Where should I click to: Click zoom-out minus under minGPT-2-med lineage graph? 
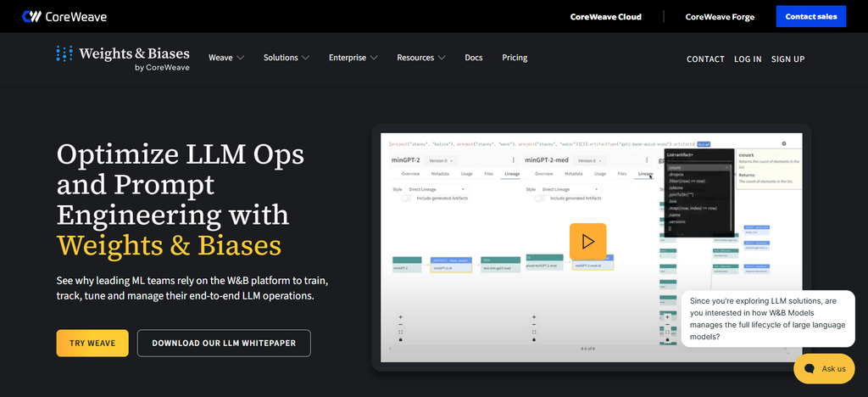534,324
